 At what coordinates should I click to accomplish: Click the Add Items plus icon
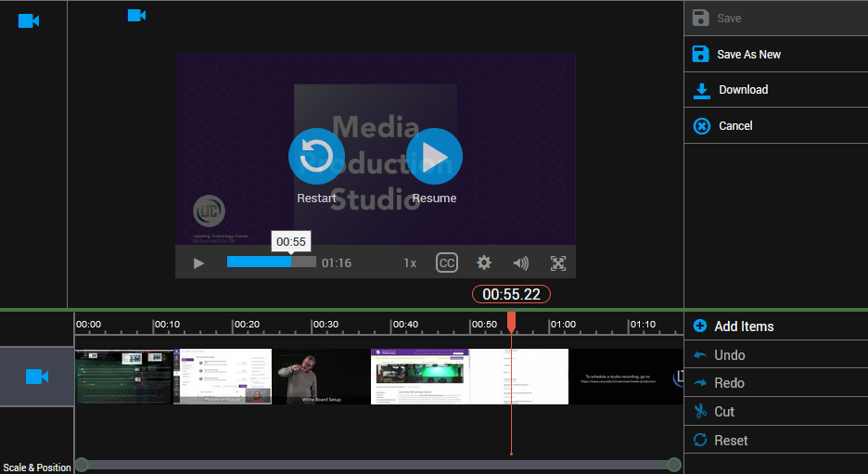point(700,326)
